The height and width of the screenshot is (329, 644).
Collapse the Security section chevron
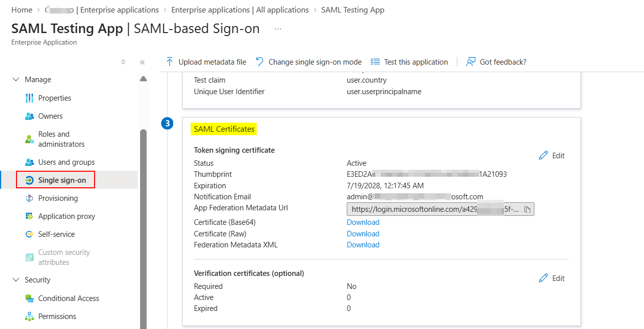[16, 280]
